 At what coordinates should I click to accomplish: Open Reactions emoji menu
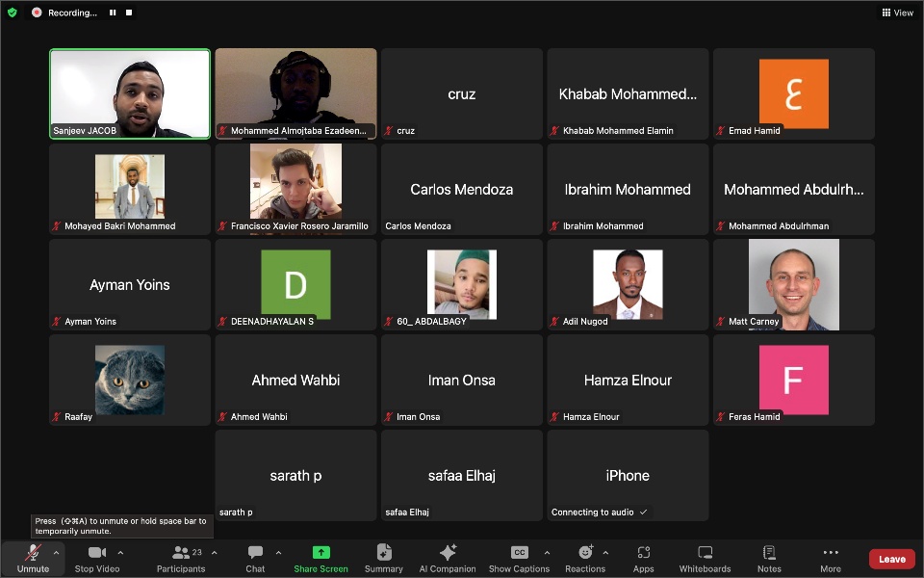pyautogui.click(x=585, y=558)
